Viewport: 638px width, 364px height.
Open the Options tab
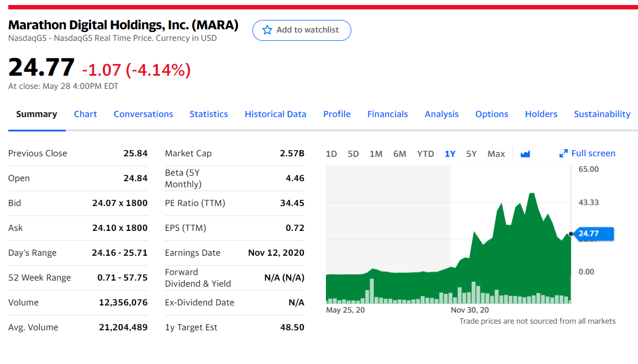click(492, 114)
